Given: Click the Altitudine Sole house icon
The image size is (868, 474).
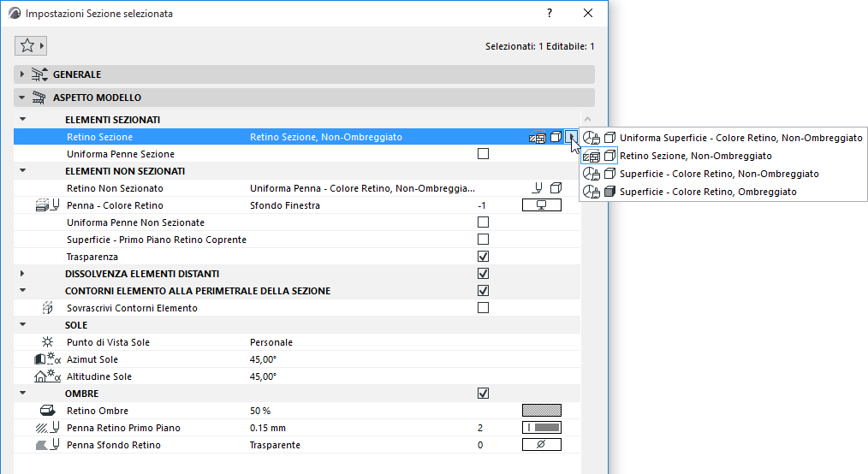Looking at the screenshot, I should tap(48, 376).
